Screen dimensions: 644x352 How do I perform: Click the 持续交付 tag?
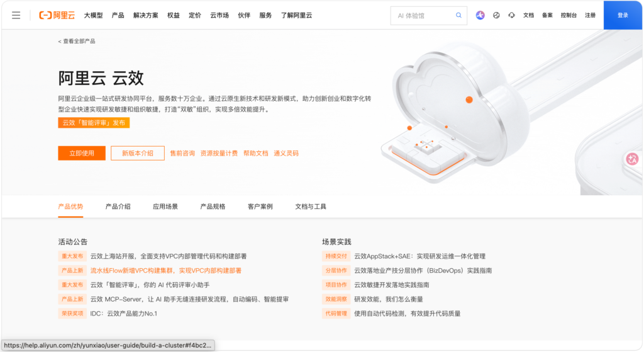pos(336,256)
